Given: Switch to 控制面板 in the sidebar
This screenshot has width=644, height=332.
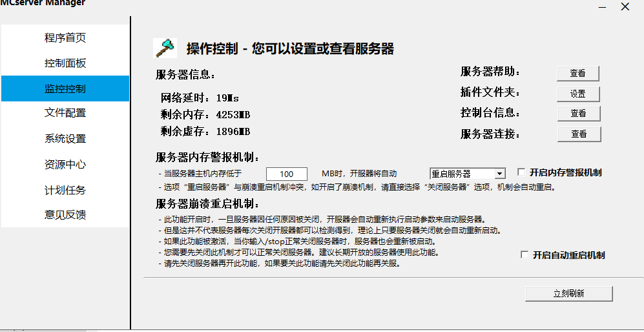Looking at the screenshot, I should pyautogui.click(x=65, y=63).
